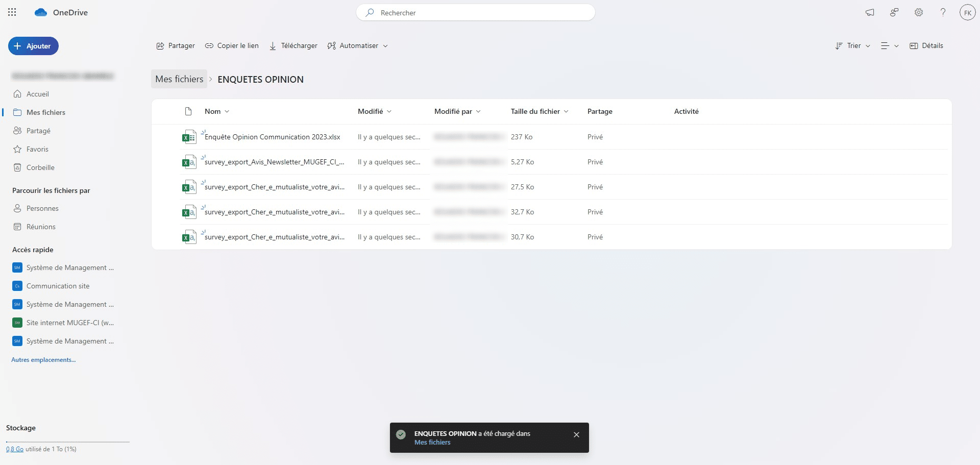This screenshot has height=465, width=980.
Task: Open OneDrive settings gear
Action: tap(918, 12)
